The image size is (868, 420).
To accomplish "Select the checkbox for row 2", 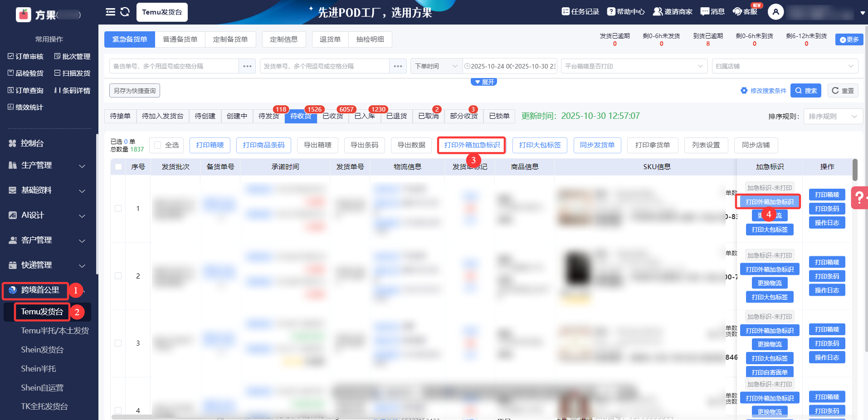I will click(118, 276).
